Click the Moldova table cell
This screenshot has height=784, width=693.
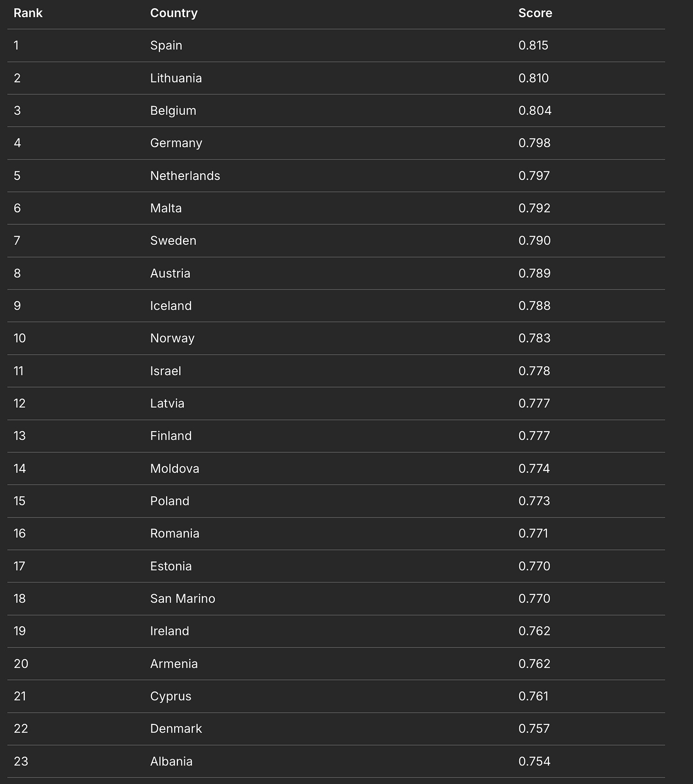(175, 468)
